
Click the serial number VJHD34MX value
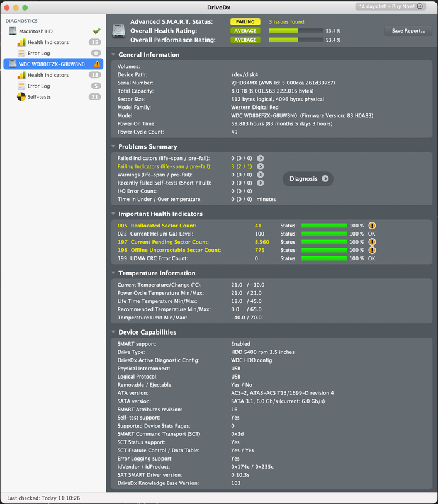point(283,83)
